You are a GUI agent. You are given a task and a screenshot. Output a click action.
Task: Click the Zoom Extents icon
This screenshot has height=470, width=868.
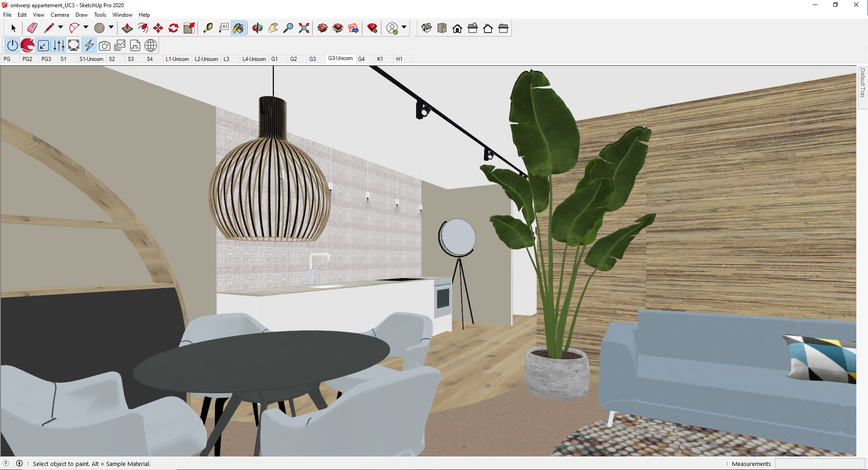pos(304,28)
